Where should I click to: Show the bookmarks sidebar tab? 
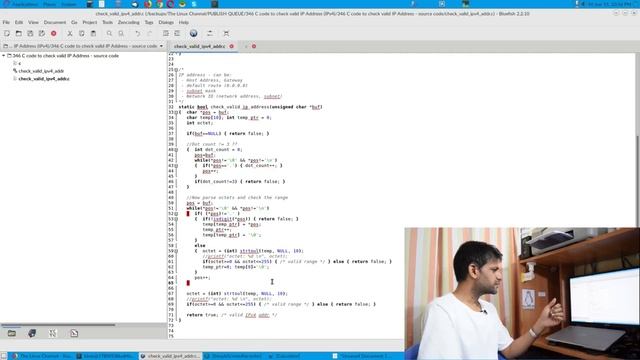32,333
